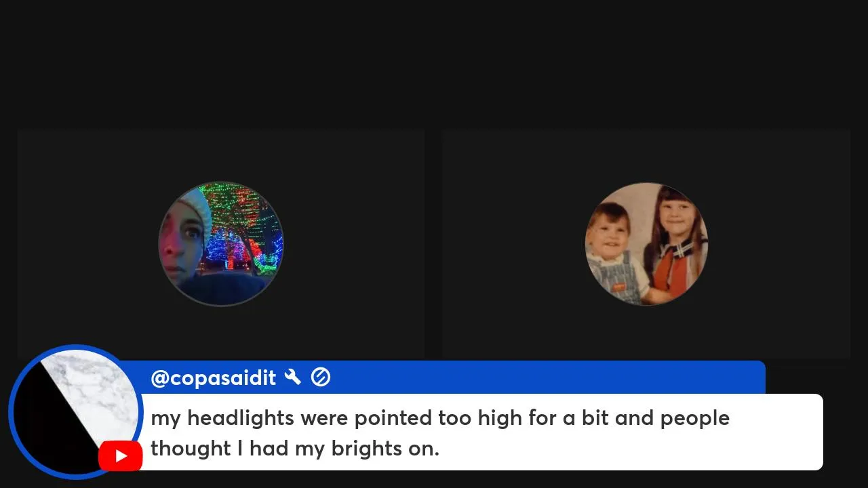Select the avatar showing two children

pos(646,244)
